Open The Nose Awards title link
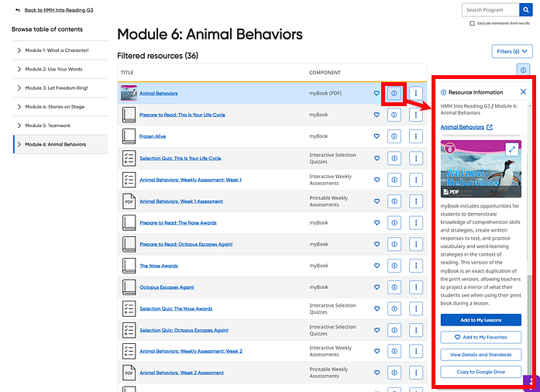Viewport: 540px width, 392px height. click(x=159, y=266)
